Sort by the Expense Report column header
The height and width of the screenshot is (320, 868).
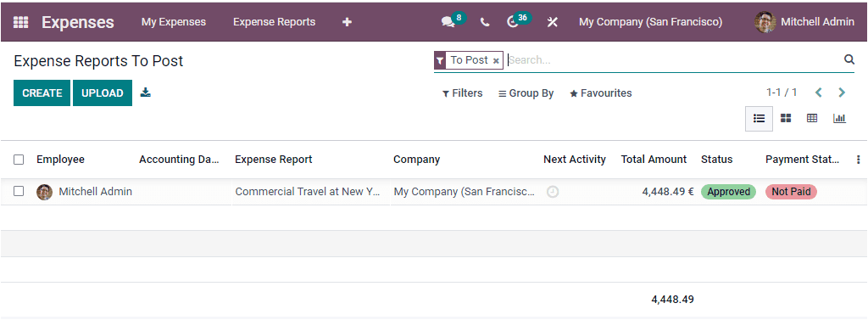coord(274,160)
